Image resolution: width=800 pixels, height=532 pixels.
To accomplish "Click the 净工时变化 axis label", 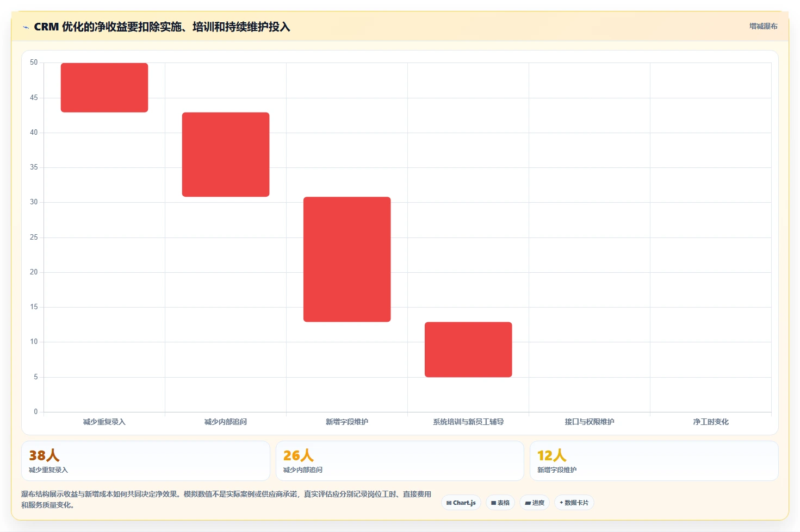I will point(711,422).
